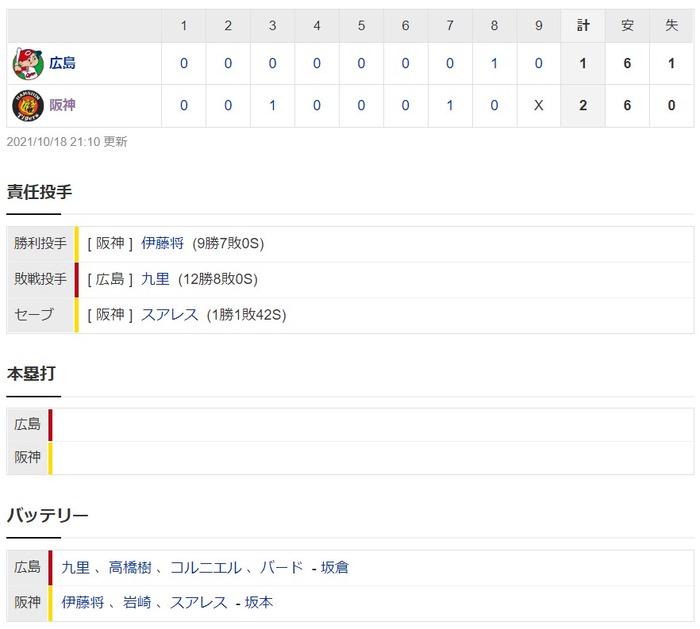Click スアレス in the Hanshin battery row
The image size is (700, 629).
199,603
